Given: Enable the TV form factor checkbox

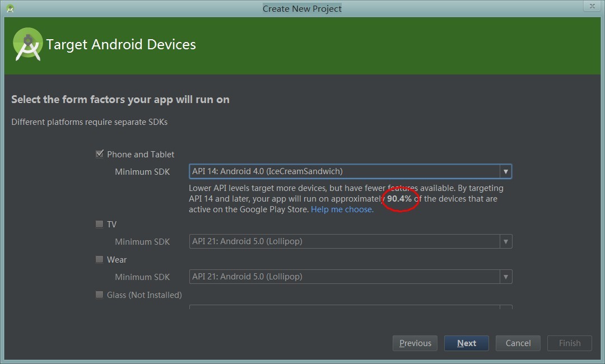Looking at the screenshot, I should [x=100, y=224].
